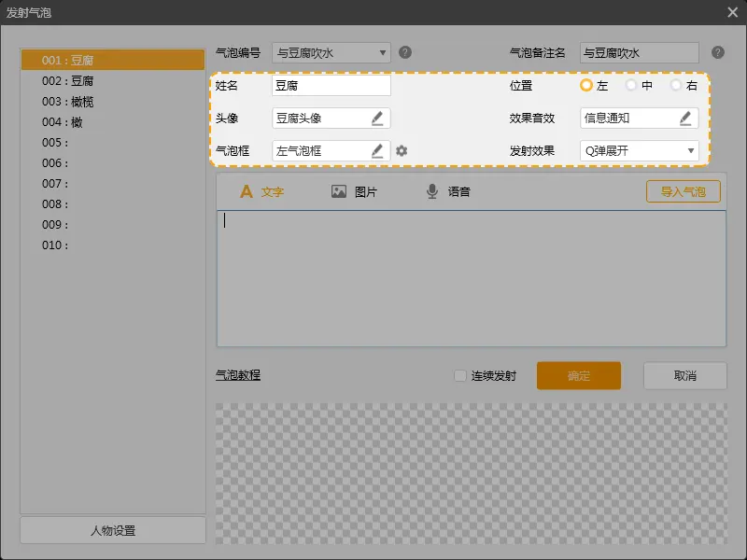This screenshot has height=560, width=747.
Task: Click the help icon beside 气泡编号 dropdown
Action: coord(405,53)
